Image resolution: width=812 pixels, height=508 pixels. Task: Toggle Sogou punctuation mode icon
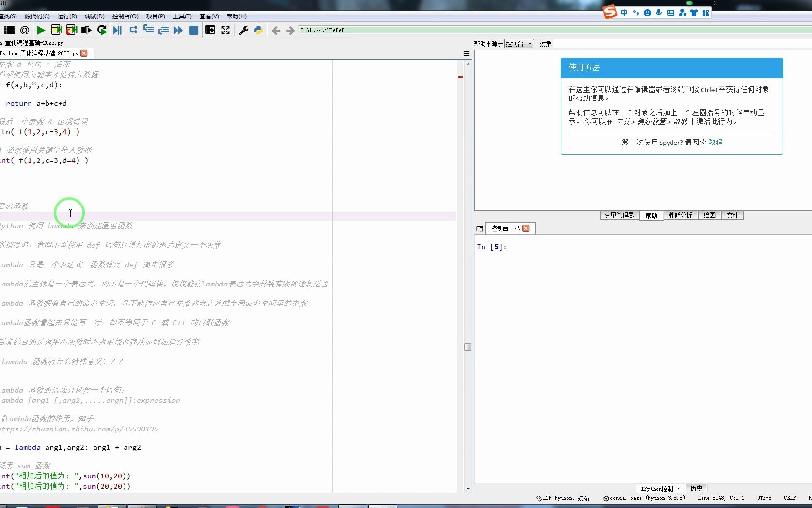tap(636, 13)
